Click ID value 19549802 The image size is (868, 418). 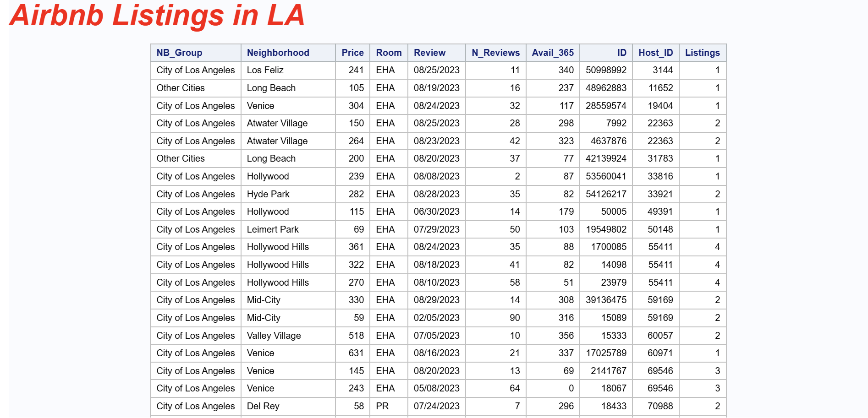coord(606,229)
